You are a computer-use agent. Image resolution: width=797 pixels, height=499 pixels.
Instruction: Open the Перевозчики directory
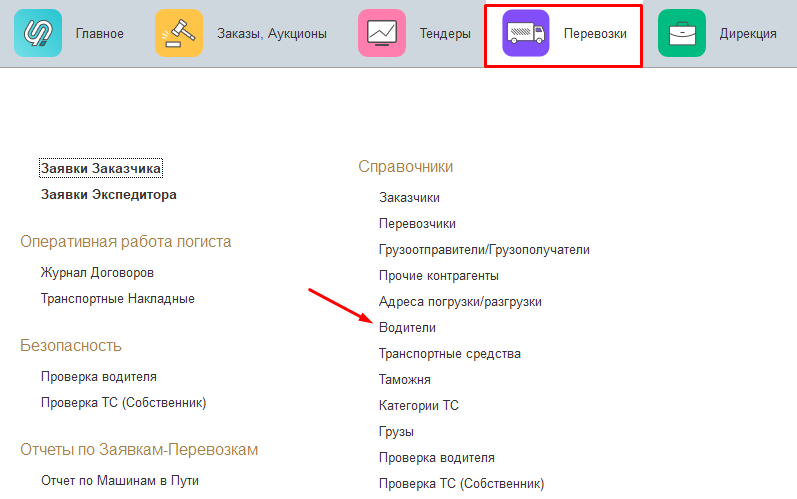[417, 224]
